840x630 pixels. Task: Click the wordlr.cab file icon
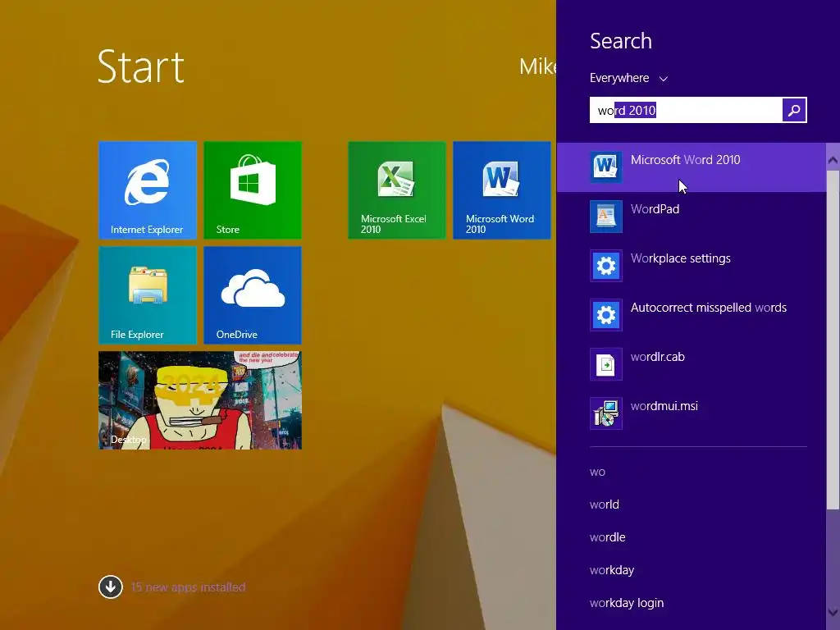(606, 363)
